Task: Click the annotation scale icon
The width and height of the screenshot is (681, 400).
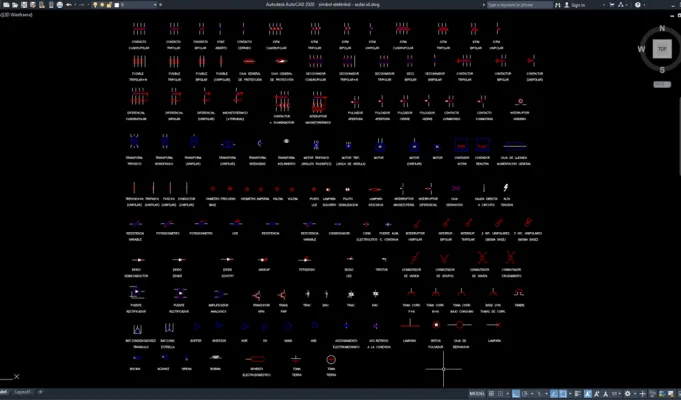Action: click(605, 394)
